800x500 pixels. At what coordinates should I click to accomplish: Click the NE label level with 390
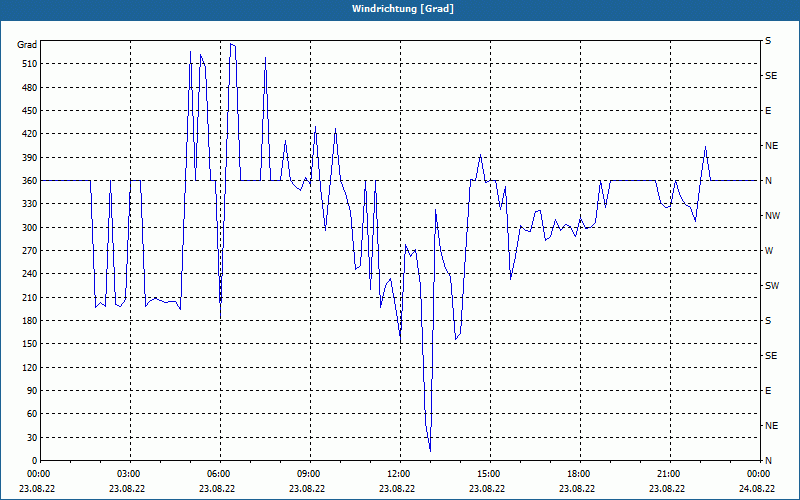(x=771, y=146)
